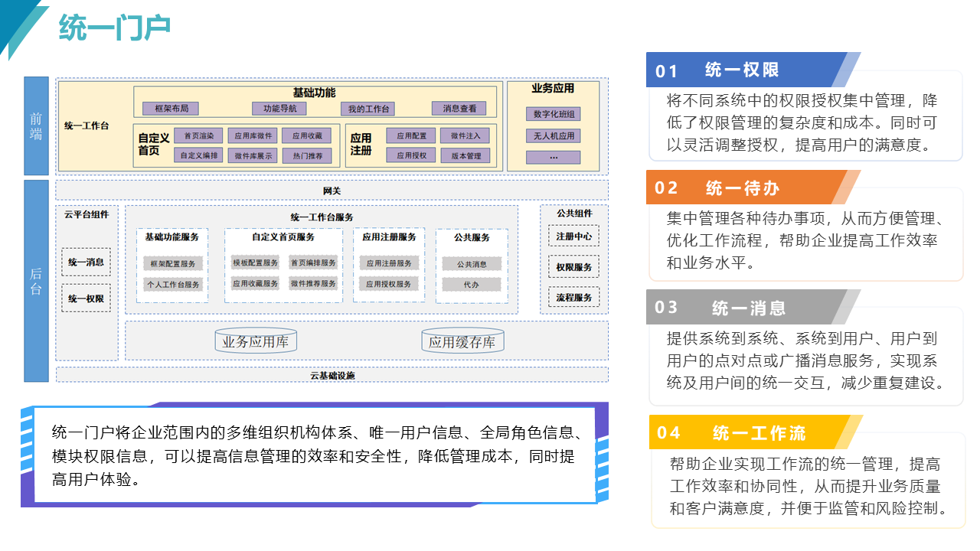Select the 自定义编排 box
The height and width of the screenshot is (551, 980).
[x=199, y=155]
